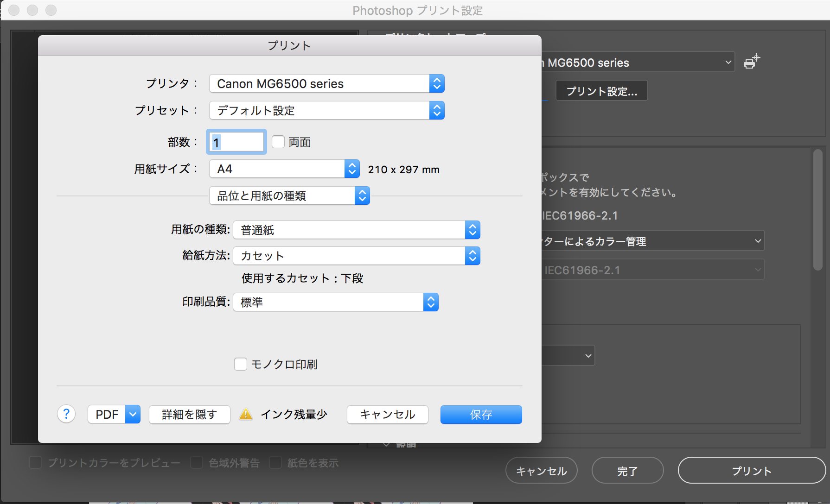
Task: Open the 給紙方法 カセット dropdown
Action: 356,256
